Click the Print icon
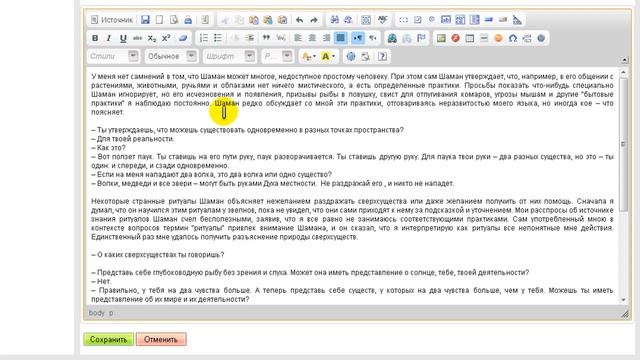This screenshot has height=360, width=640. click(188, 20)
